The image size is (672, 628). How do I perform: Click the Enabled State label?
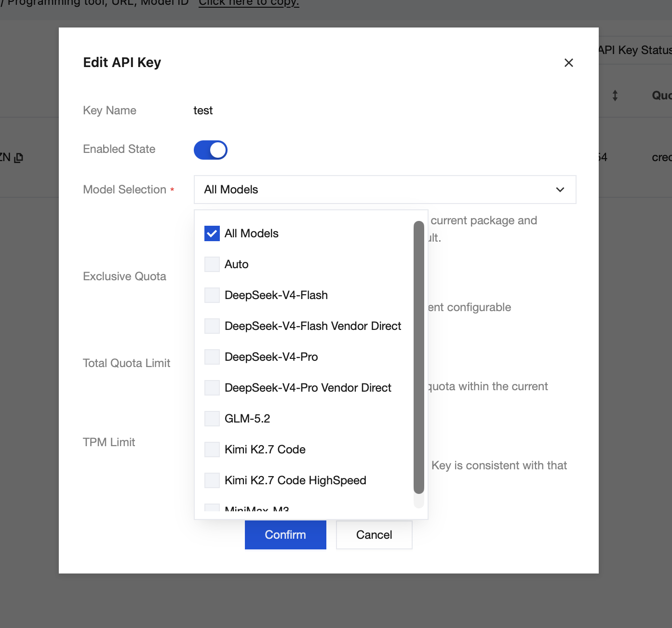(119, 149)
